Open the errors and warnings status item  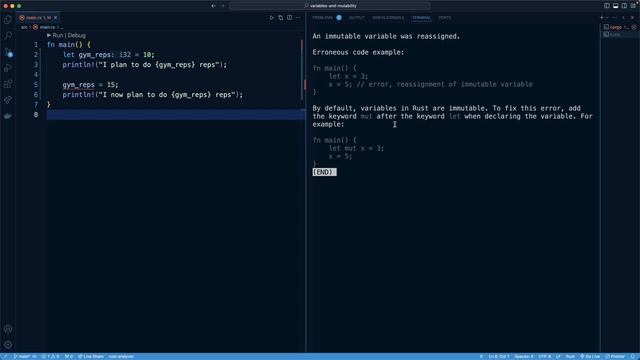click(50, 356)
